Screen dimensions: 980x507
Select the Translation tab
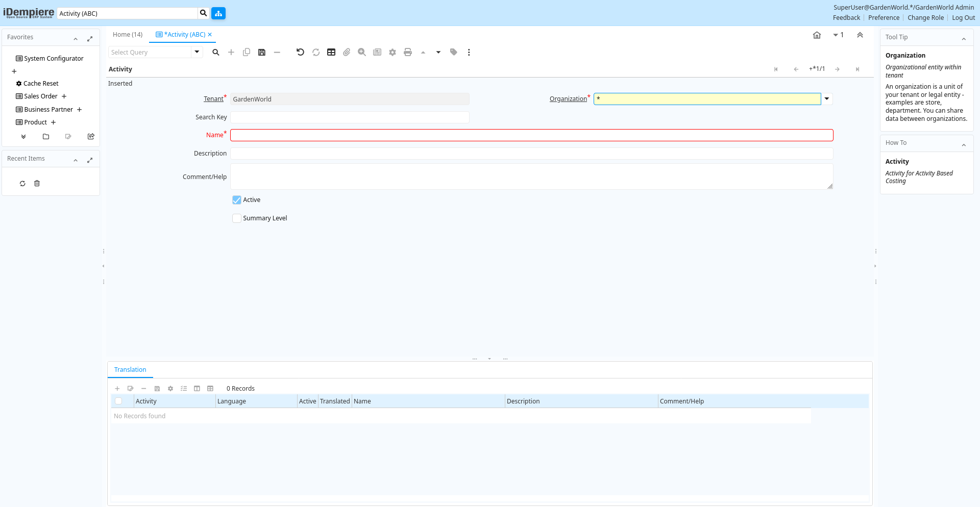click(130, 370)
